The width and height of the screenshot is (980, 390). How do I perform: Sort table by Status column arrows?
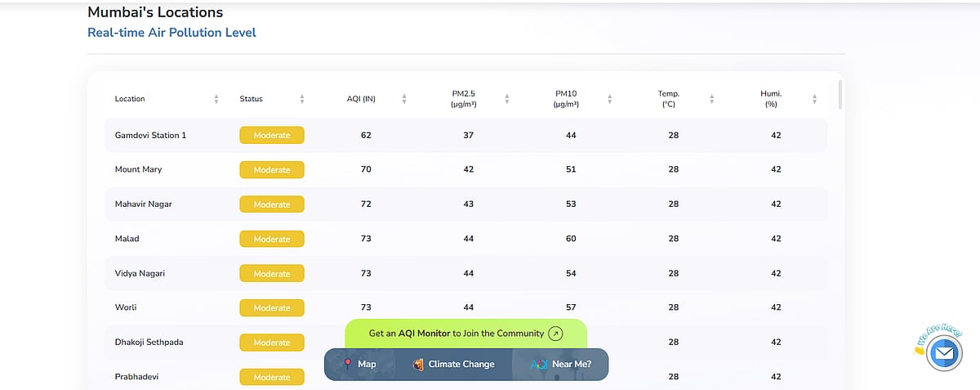(302, 99)
